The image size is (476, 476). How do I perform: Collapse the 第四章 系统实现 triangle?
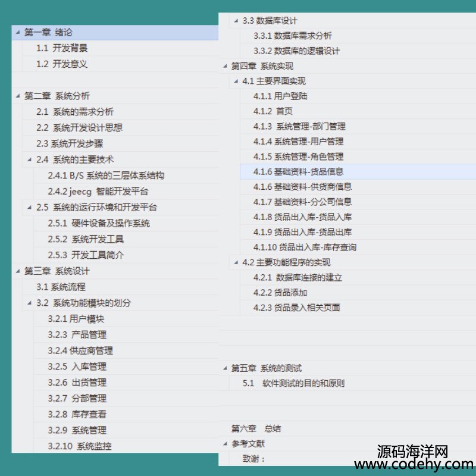coord(225,66)
